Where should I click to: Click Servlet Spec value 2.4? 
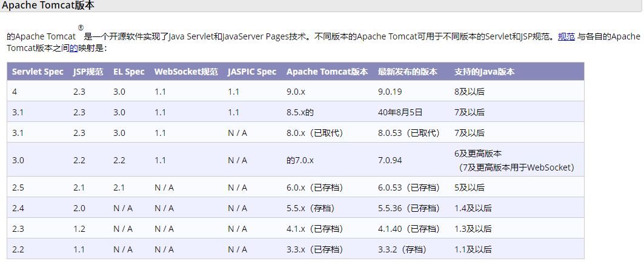click(18, 208)
